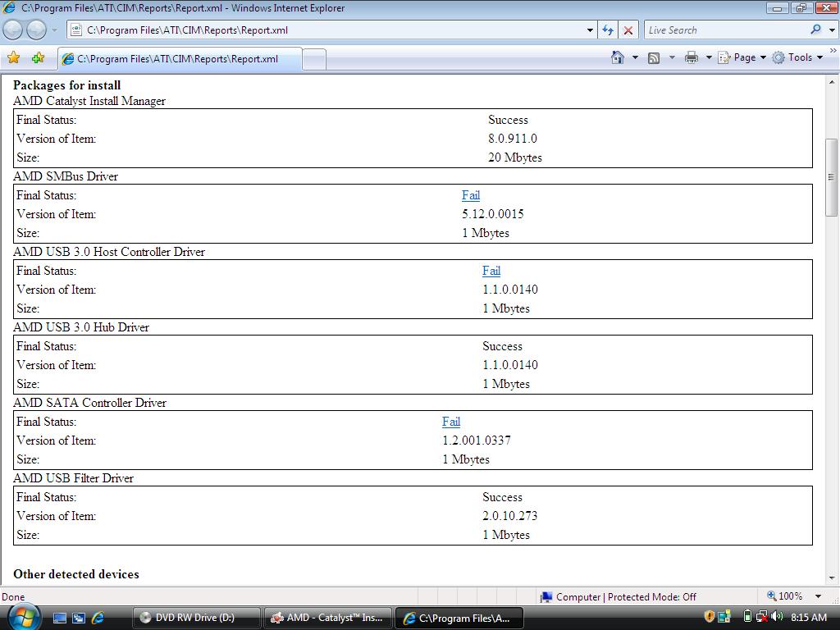Click version value 2.0.10.273

click(x=509, y=517)
